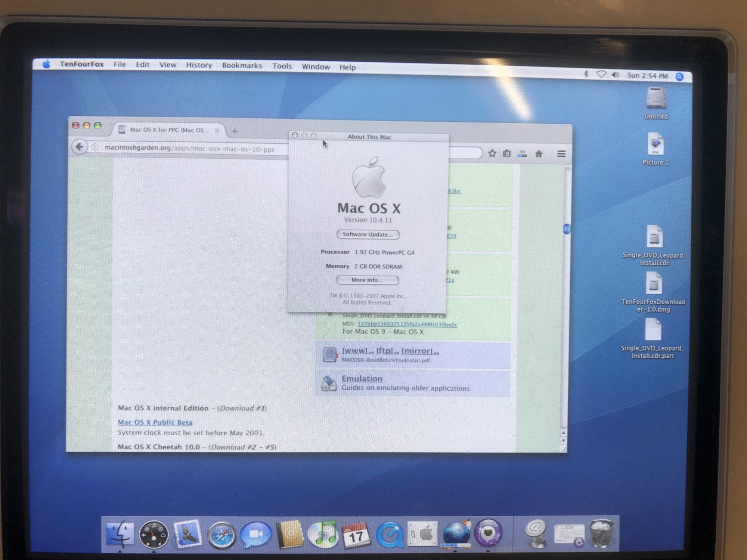Open the Mac OS X Public Beta link
Screen dimensions: 747x560
click(155, 422)
